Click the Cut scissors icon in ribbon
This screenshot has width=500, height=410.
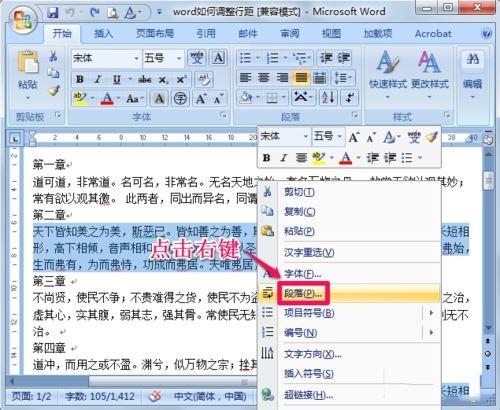pyautogui.click(x=53, y=57)
